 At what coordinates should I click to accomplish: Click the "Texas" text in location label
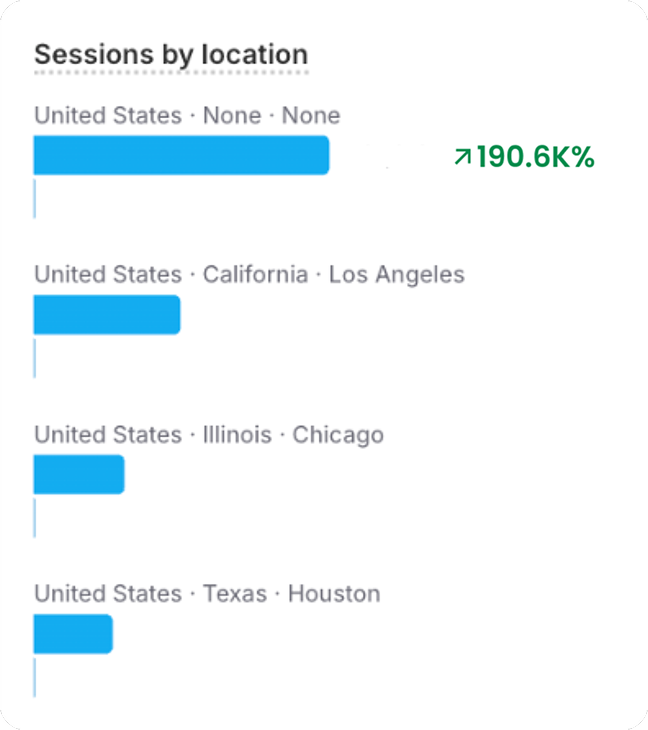235,594
